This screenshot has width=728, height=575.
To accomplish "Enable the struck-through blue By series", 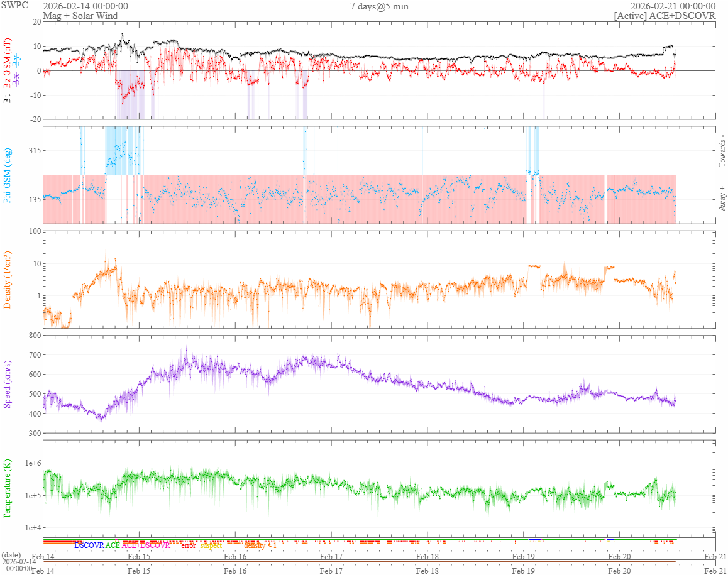I will pos(17,60).
